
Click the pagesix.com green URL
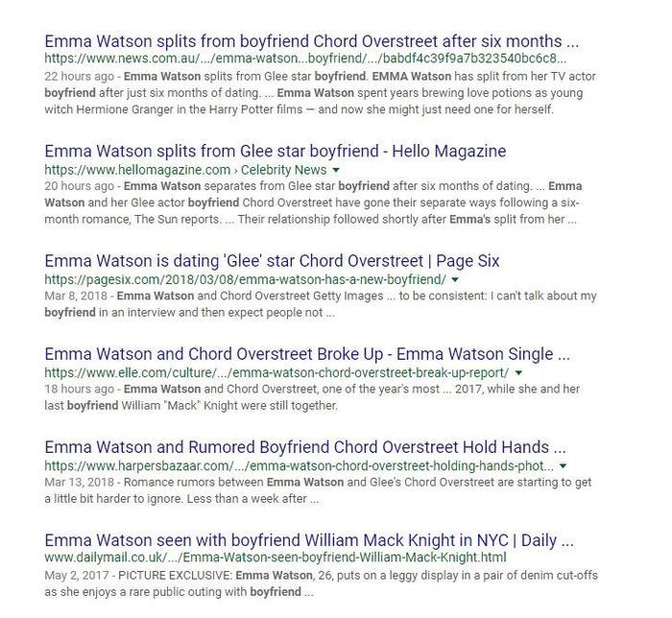pyautogui.click(x=245, y=279)
